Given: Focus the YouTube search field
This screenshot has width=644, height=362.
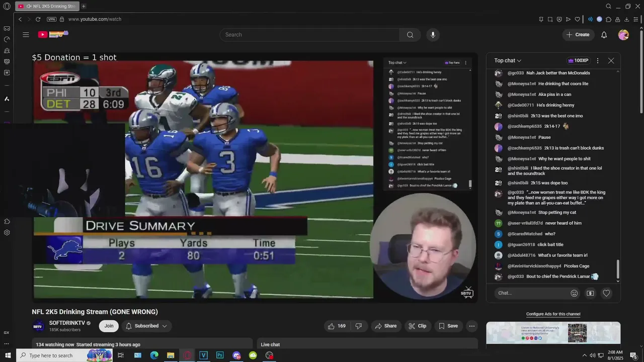Looking at the screenshot, I should tap(310, 35).
